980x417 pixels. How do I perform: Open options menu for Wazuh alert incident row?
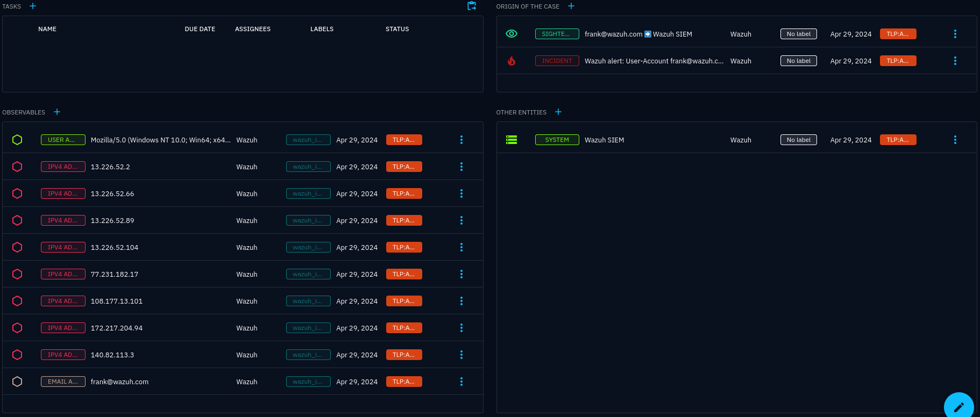[x=955, y=61]
